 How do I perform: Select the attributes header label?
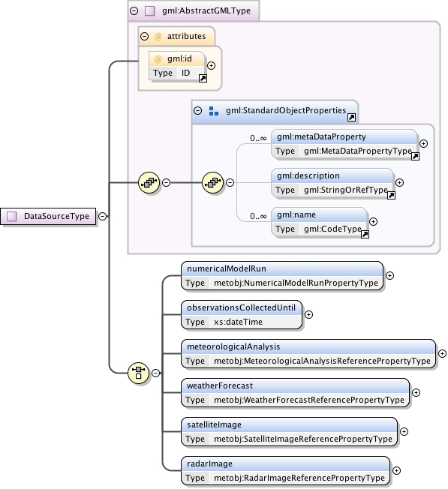[187, 36]
